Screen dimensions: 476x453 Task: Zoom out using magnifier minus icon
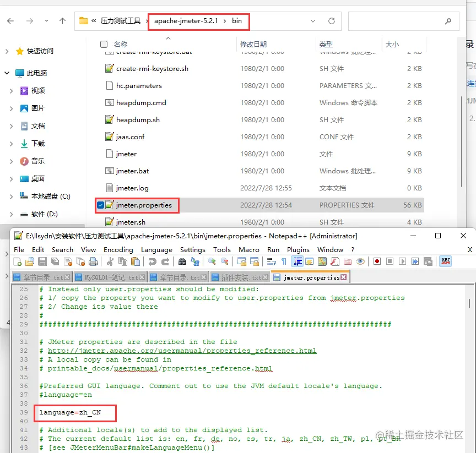[224, 261]
